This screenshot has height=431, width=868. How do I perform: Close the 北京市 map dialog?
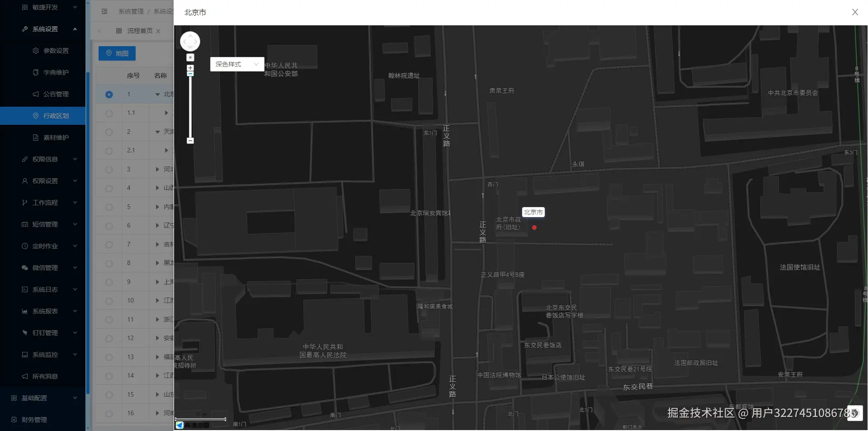pyautogui.click(x=855, y=12)
